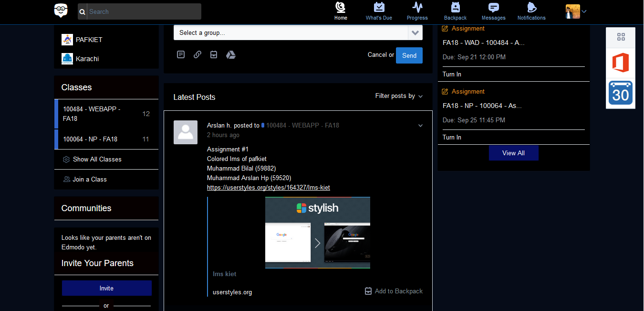Viewport: 644px width, 311px height.
Task: Open the 100484 - WEBAPP - FA18 post group link
Action: [x=302, y=125]
